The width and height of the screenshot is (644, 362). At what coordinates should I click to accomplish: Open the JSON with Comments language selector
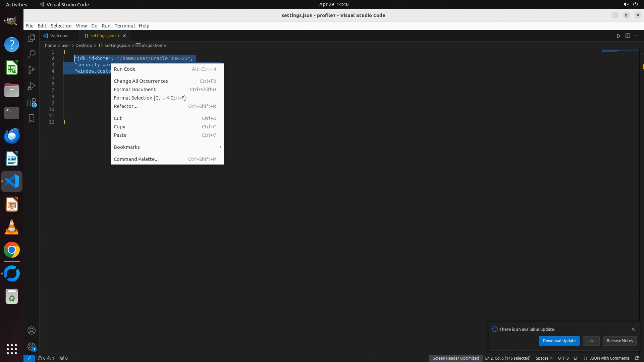click(x=609, y=358)
